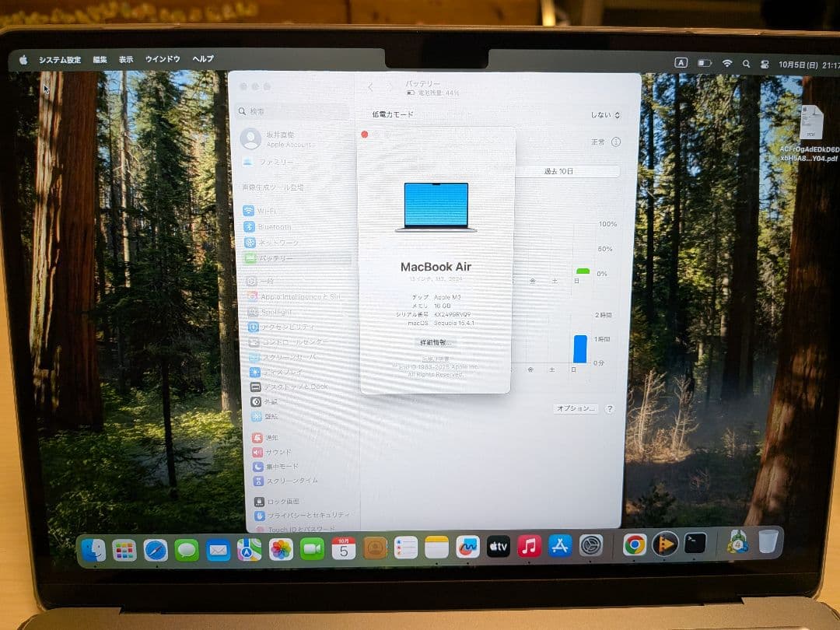Open the ウインドウ menu
This screenshot has height=630, width=840.
(x=162, y=58)
